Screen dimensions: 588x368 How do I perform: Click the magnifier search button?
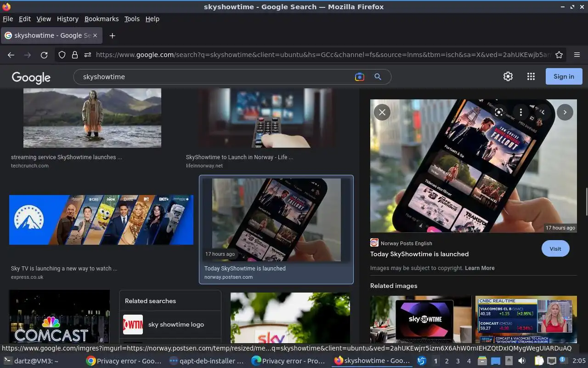(378, 77)
